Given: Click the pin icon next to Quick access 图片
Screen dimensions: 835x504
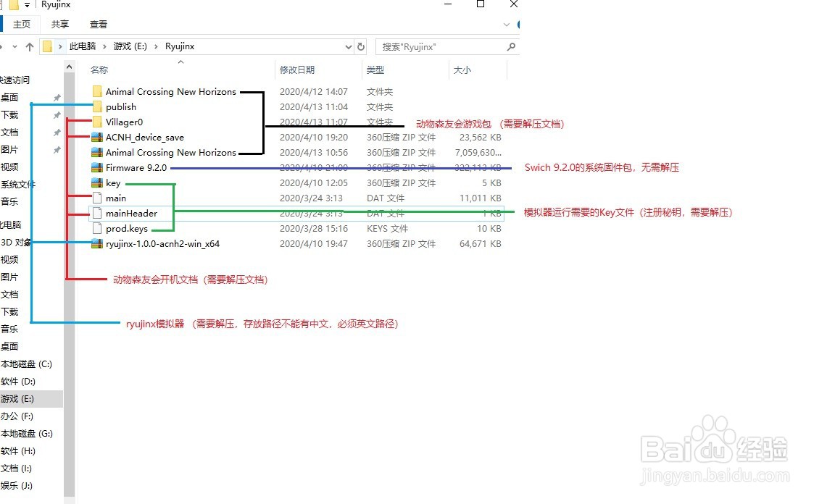Looking at the screenshot, I should [x=57, y=150].
